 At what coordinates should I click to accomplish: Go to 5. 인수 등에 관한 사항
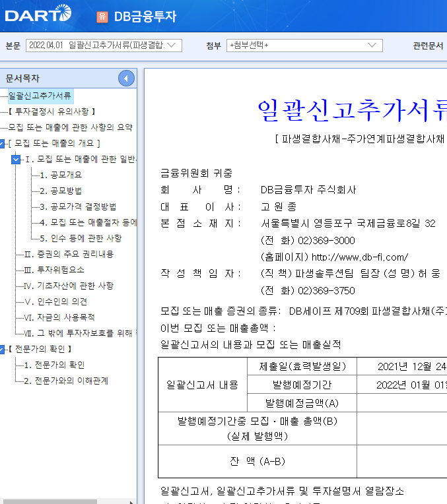(81, 238)
